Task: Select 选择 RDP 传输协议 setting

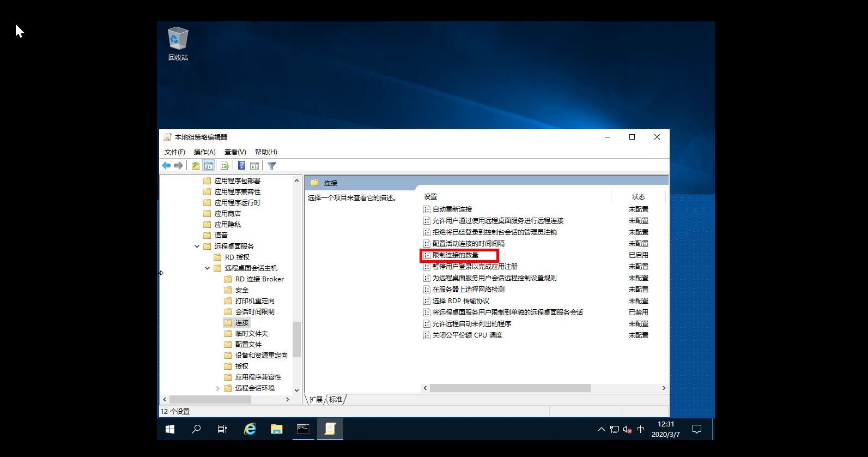Action: click(x=461, y=301)
